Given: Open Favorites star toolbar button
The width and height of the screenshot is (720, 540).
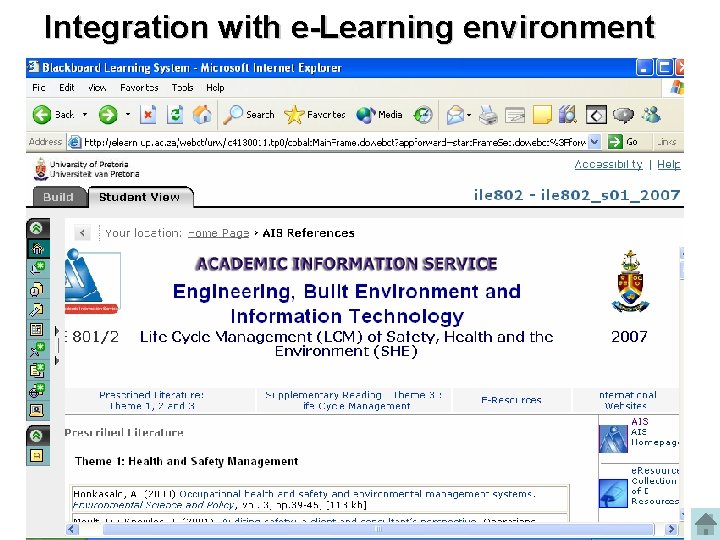Looking at the screenshot, I should (315, 114).
